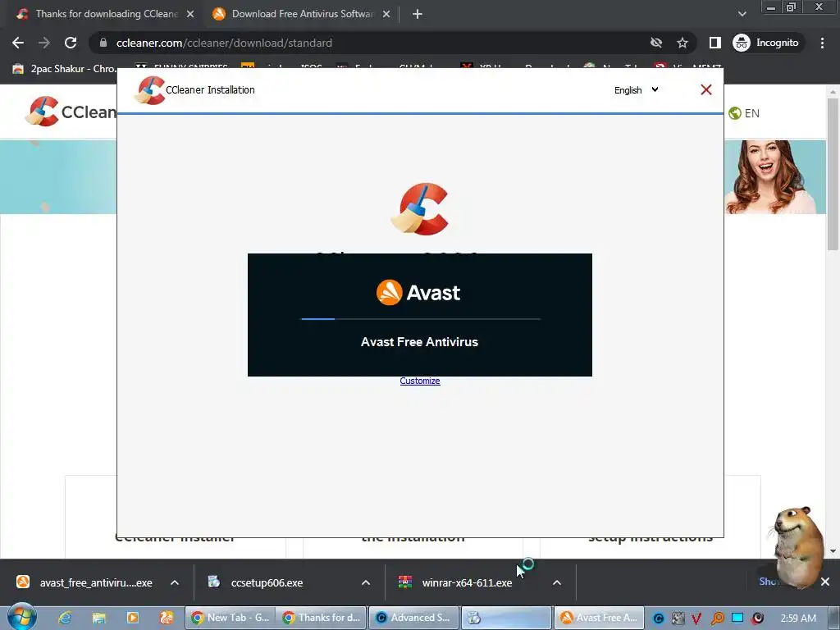Click the Avast installation progress bar
The width and height of the screenshot is (840, 630).
point(421,319)
